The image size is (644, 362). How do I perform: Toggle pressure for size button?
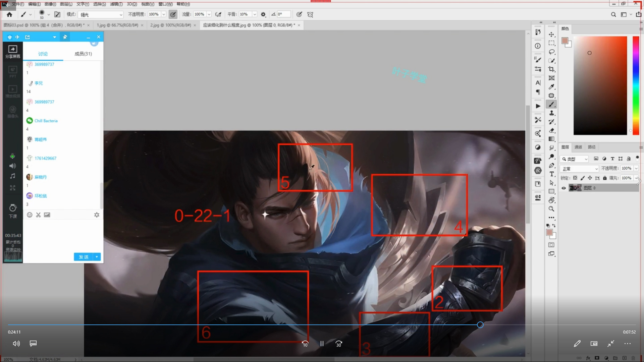coord(299,14)
